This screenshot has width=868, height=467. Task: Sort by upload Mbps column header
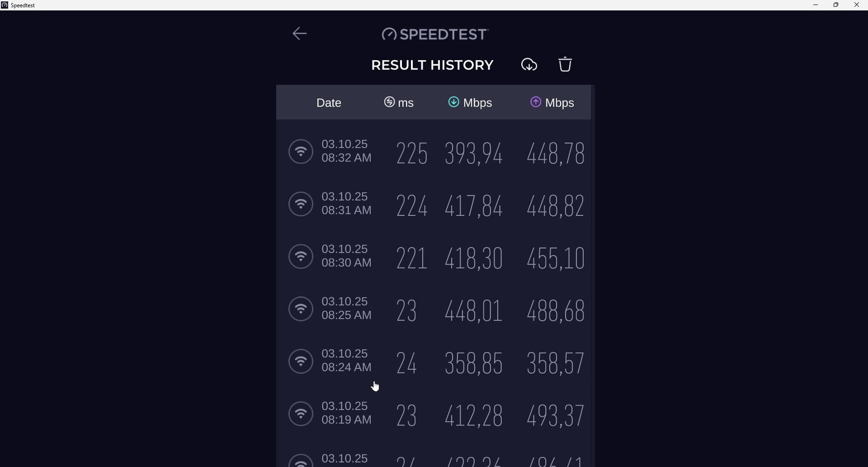(552, 103)
